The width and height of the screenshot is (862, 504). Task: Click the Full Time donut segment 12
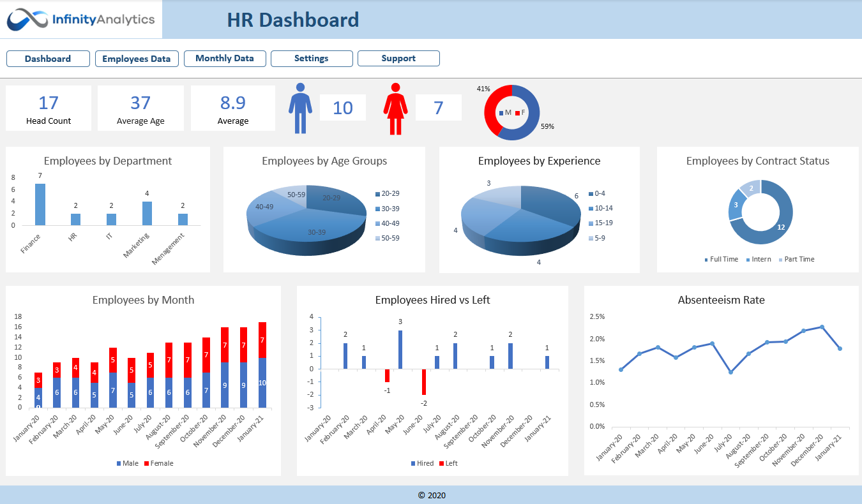(x=780, y=227)
